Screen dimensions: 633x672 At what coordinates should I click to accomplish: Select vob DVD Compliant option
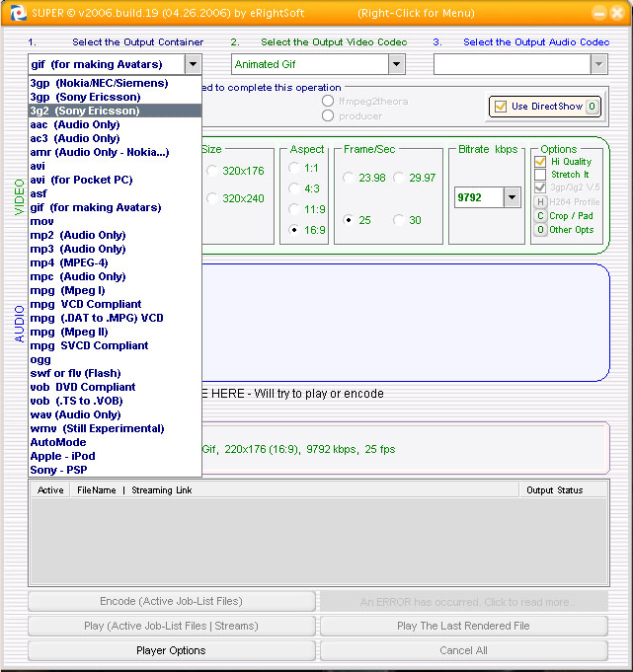coord(115,387)
